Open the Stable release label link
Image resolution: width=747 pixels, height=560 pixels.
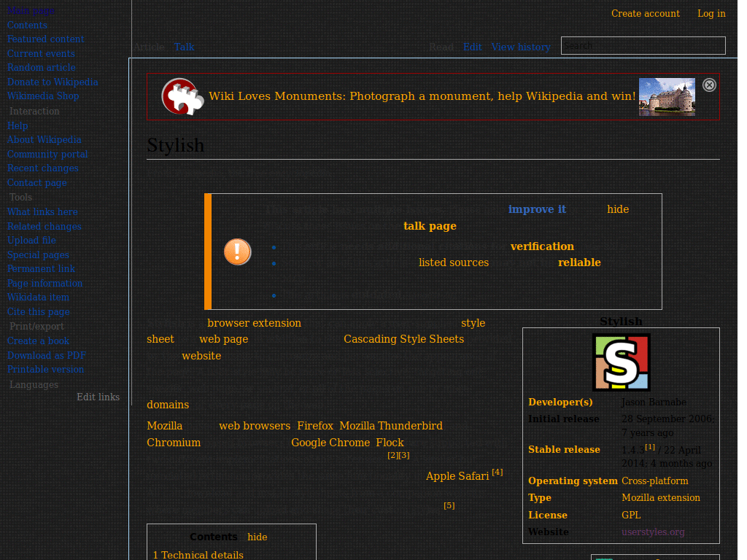(x=564, y=449)
